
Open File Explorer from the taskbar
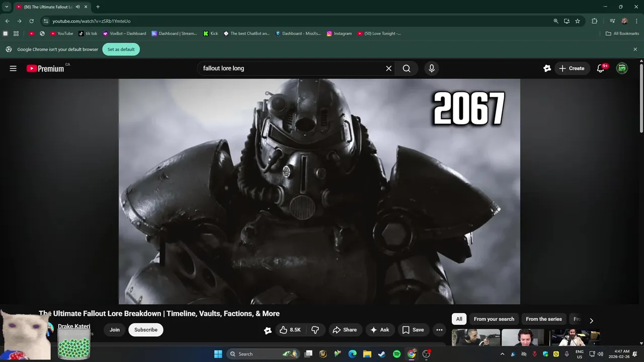click(367, 354)
